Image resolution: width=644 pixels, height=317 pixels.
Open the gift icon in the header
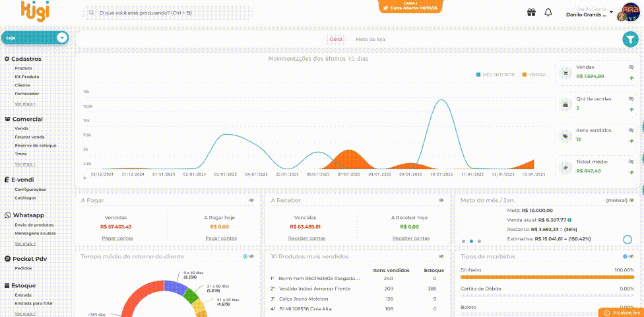[x=531, y=13]
